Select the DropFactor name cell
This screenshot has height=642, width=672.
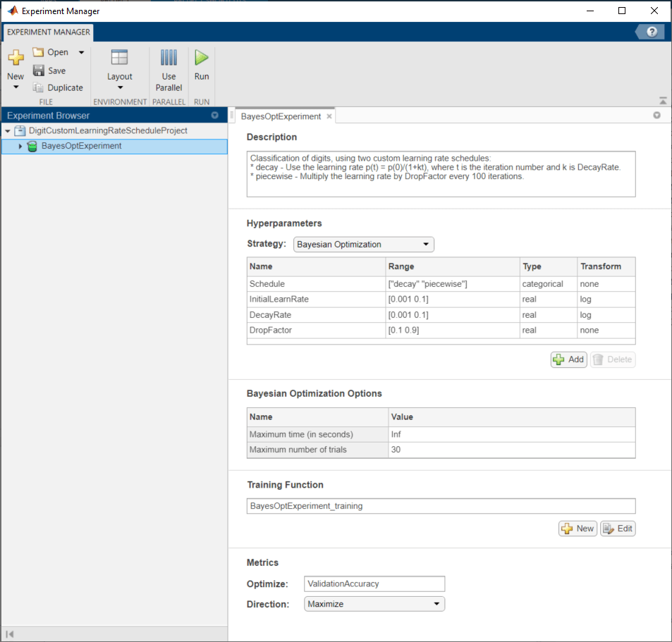click(317, 331)
